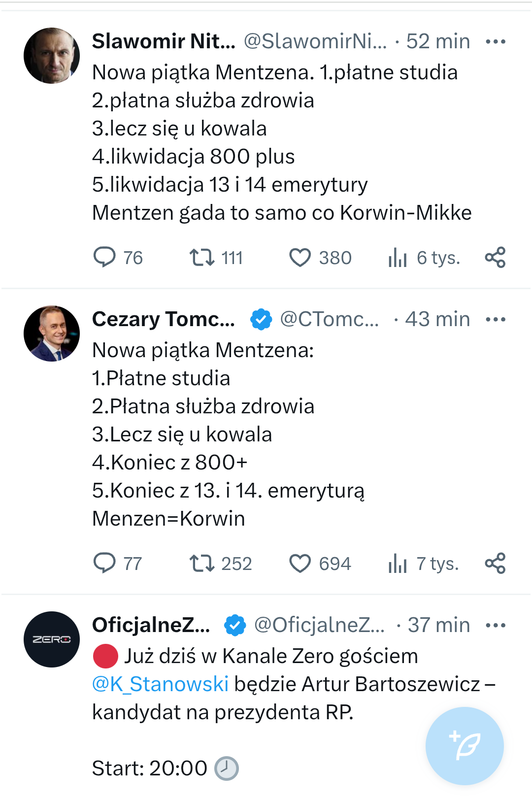This screenshot has height=801, width=532.
Task: Open more options menu on Cezary Tomczyk's tweet
Action: (495, 319)
